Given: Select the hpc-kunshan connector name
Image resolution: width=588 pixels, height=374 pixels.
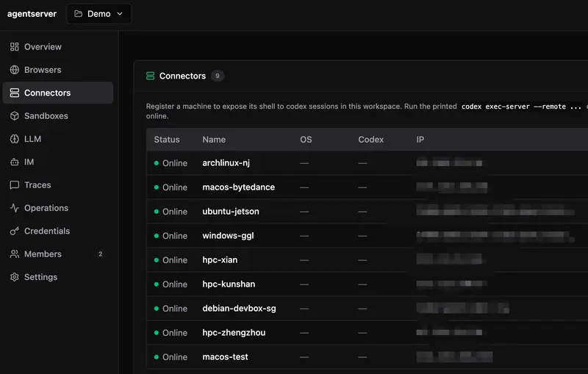Looking at the screenshot, I should tap(229, 284).
